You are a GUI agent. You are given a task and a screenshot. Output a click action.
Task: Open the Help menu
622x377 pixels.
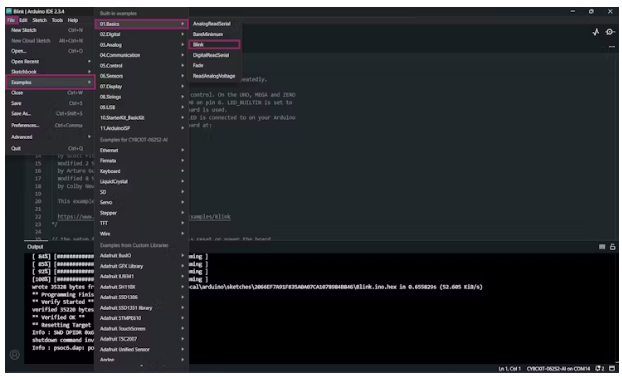(73, 20)
